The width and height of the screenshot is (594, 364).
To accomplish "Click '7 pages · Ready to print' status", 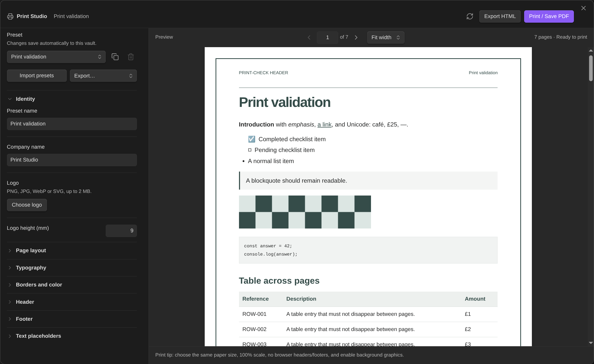I will click(x=560, y=37).
